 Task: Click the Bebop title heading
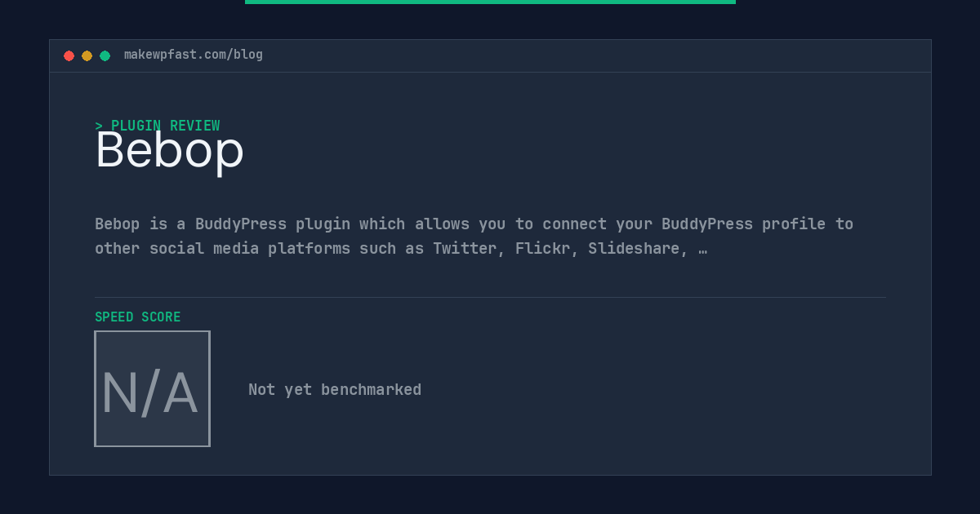170,150
